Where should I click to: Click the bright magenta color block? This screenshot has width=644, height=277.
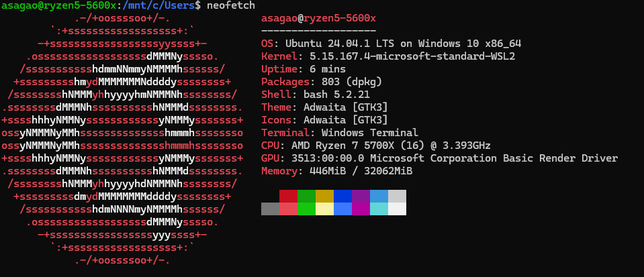coord(361,209)
